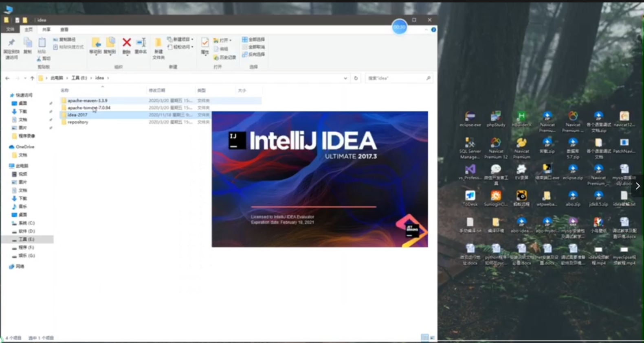This screenshot has width=644, height=343.
Task: Click the search idea input field
Action: click(399, 78)
